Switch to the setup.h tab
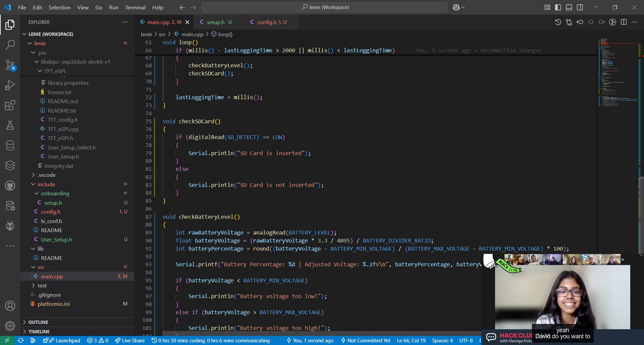Viewport: 644px width, 345px height. pyautogui.click(x=216, y=22)
